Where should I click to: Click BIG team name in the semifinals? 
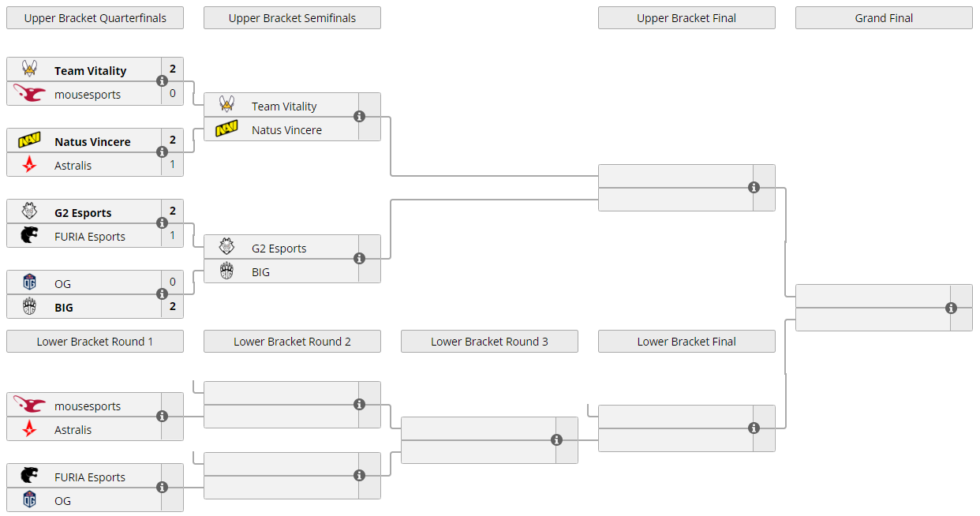point(260,272)
